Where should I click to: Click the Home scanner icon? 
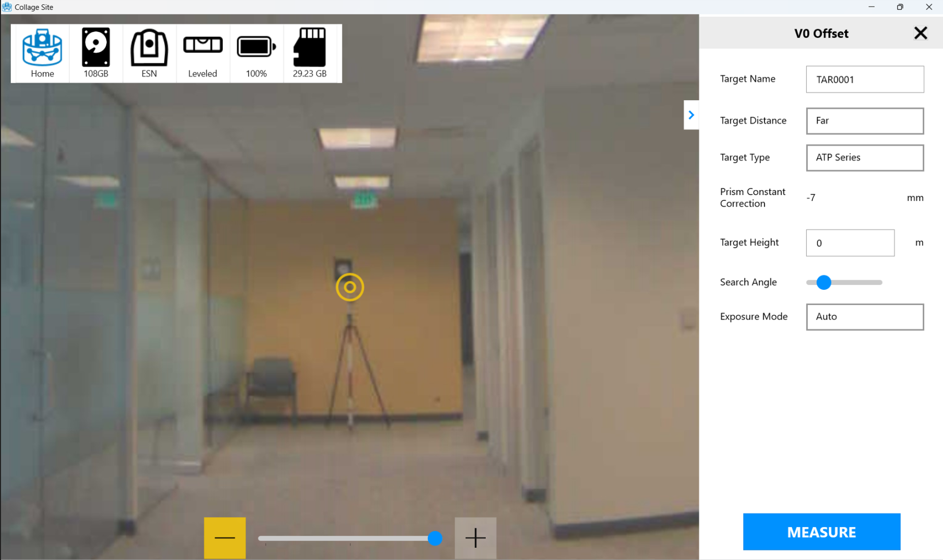pyautogui.click(x=42, y=53)
